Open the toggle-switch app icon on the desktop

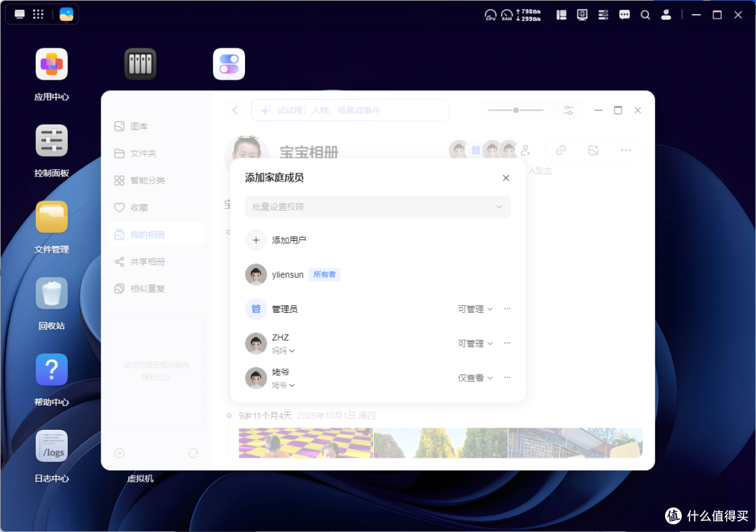point(229,64)
